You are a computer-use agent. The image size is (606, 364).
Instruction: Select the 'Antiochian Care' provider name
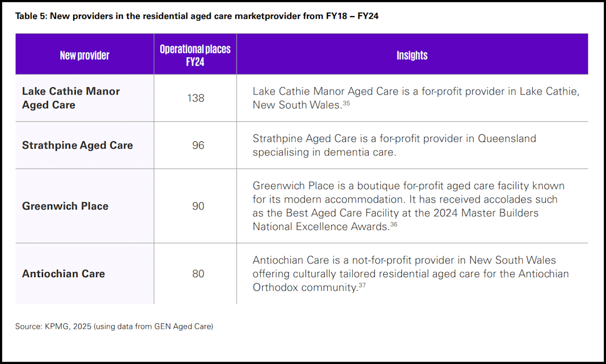[64, 274]
